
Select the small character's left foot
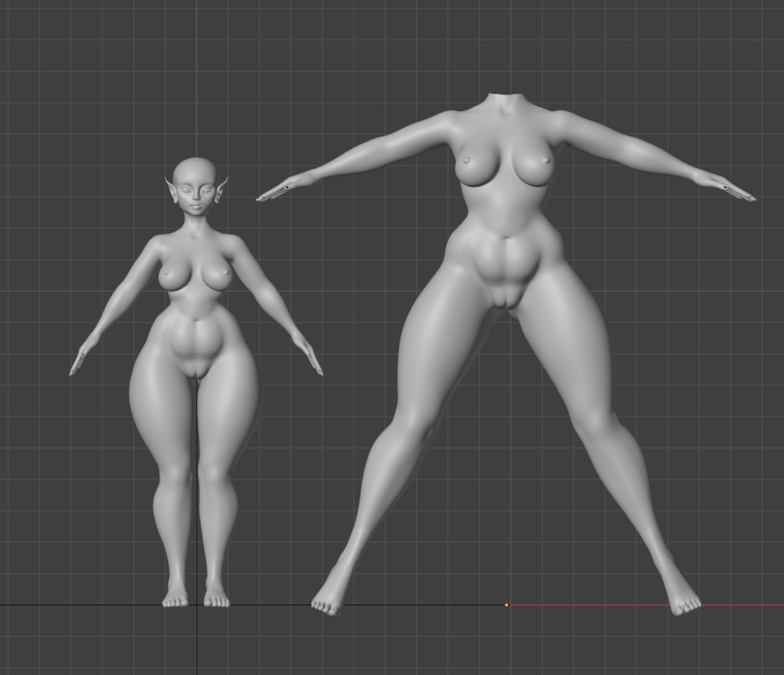click(x=175, y=597)
